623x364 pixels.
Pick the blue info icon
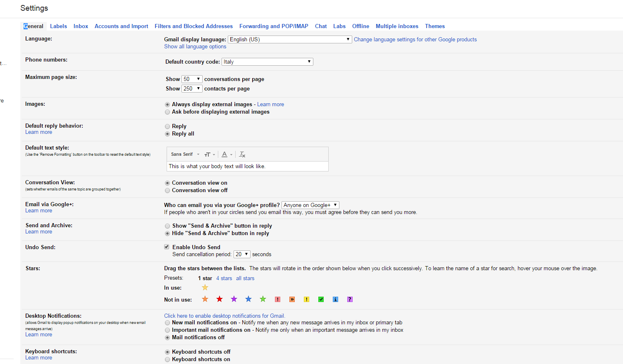click(x=335, y=300)
